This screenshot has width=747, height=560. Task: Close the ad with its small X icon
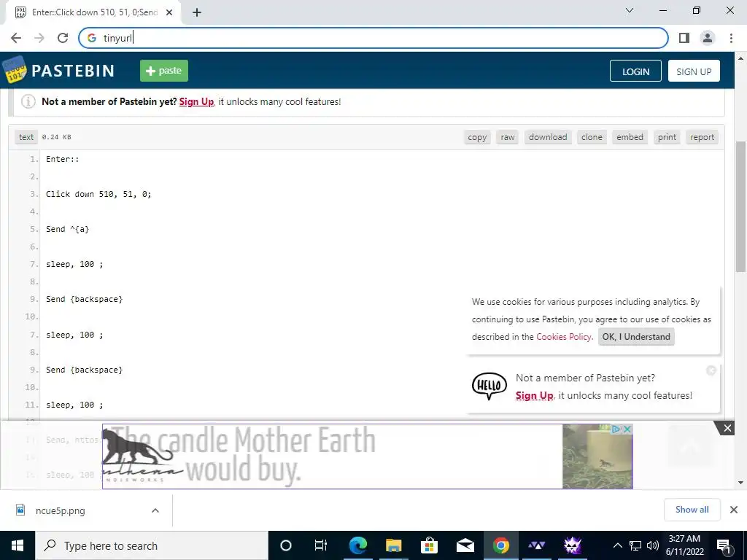[628, 429]
